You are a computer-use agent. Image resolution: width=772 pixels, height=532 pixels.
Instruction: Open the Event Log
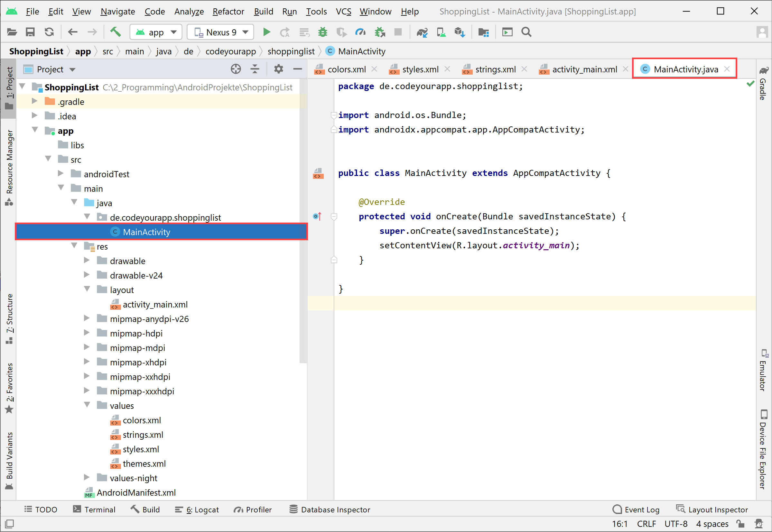click(636, 510)
